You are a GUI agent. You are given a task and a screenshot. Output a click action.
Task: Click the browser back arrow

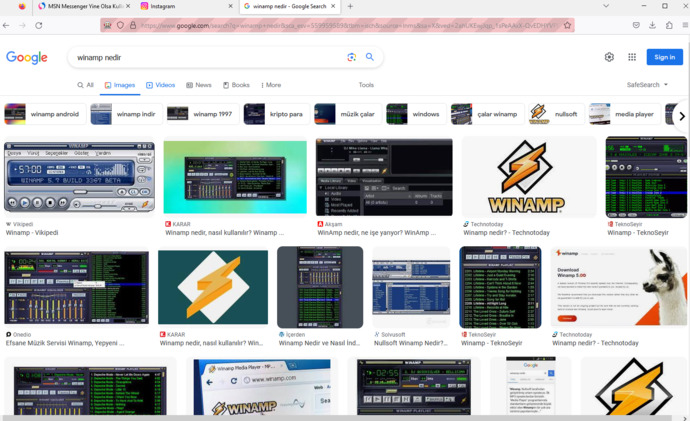(x=6, y=26)
